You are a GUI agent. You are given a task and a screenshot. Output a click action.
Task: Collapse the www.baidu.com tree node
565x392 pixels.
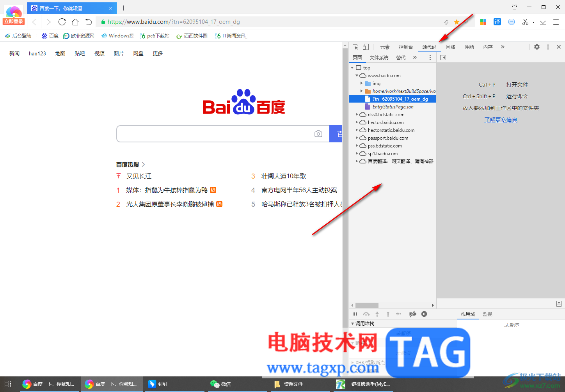tap(357, 76)
